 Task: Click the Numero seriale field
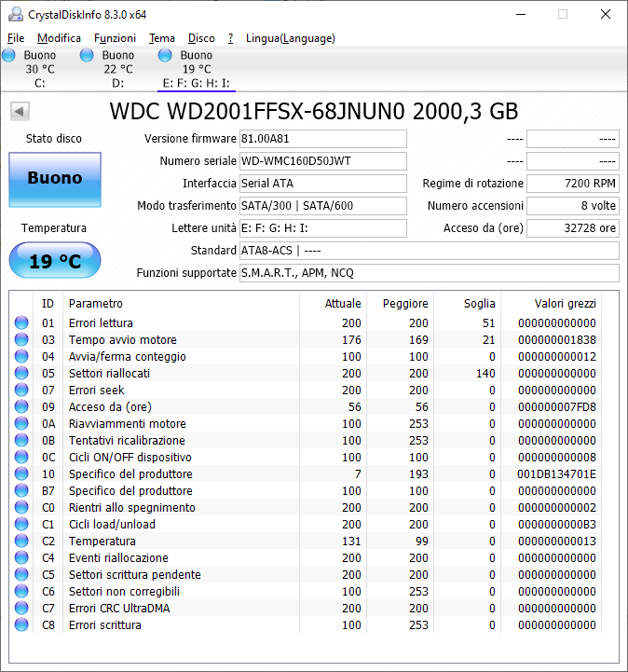pos(323,161)
